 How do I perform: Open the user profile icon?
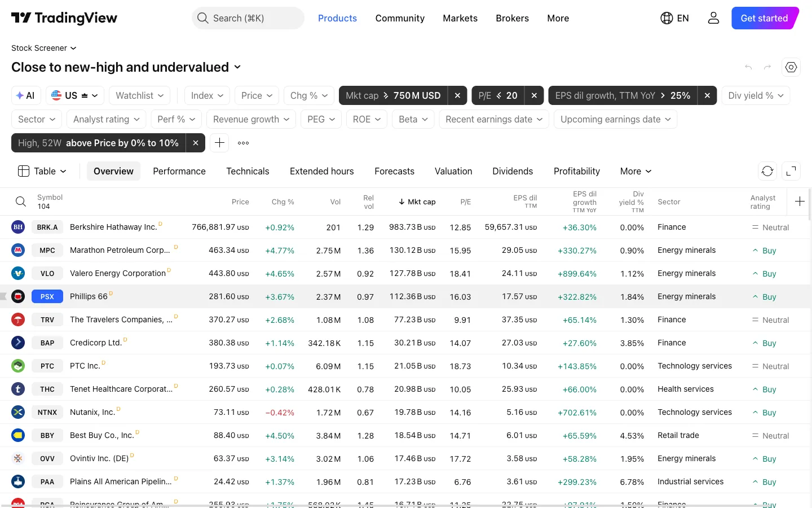click(713, 18)
